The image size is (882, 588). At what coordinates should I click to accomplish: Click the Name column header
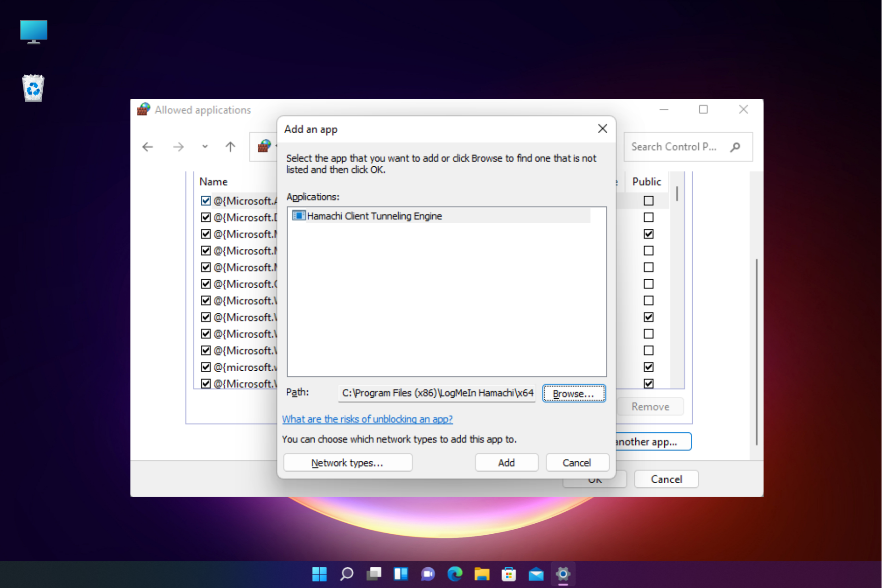tap(214, 181)
